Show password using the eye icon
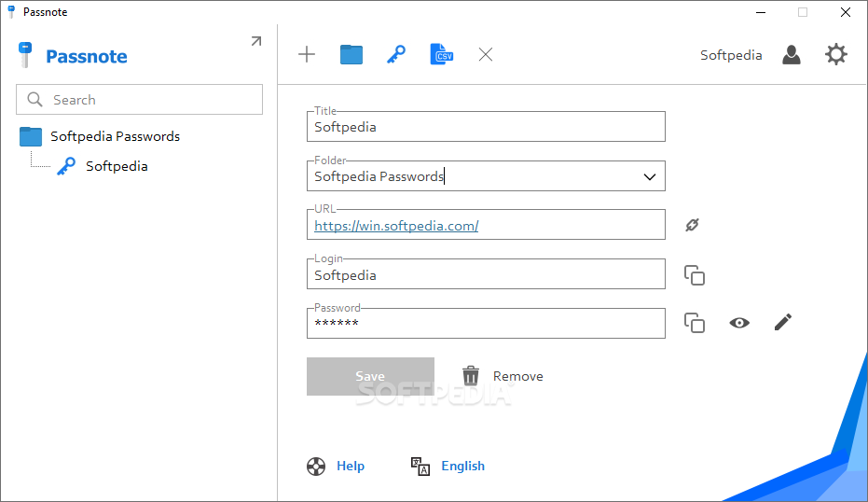This screenshot has width=868, height=502. coord(739,323)
